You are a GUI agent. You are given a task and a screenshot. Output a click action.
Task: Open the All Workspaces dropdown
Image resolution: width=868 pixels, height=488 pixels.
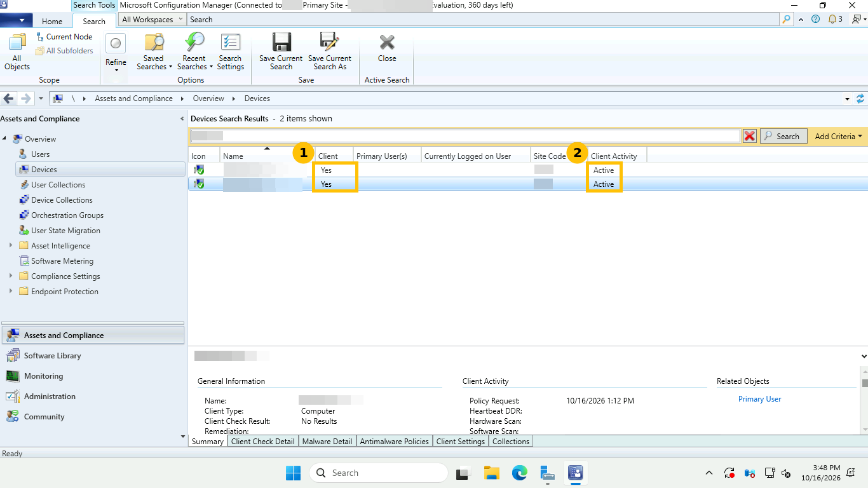pyautogui.click(x=152, y=20)
